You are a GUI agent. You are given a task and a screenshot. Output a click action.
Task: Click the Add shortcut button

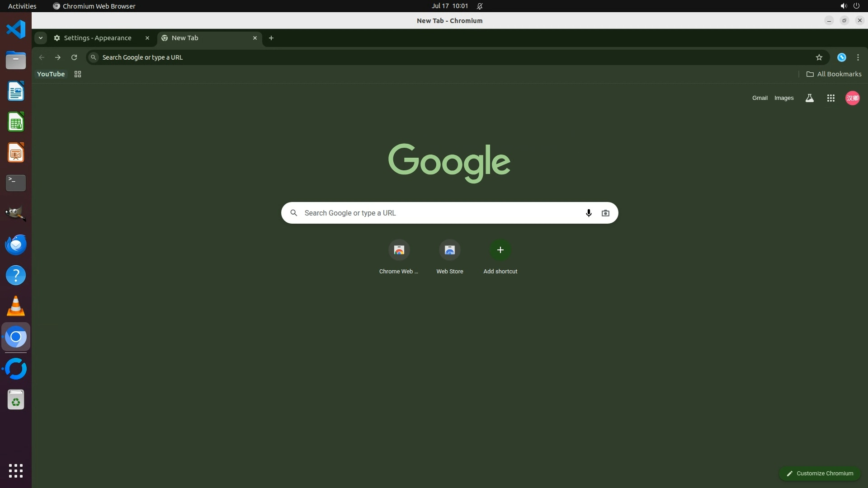500,250
